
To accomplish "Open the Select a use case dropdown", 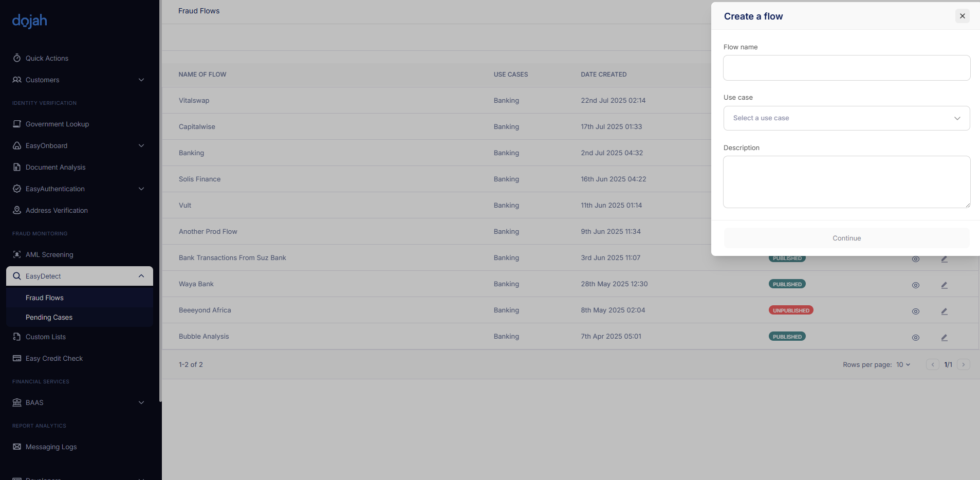I will coord(846,118).
